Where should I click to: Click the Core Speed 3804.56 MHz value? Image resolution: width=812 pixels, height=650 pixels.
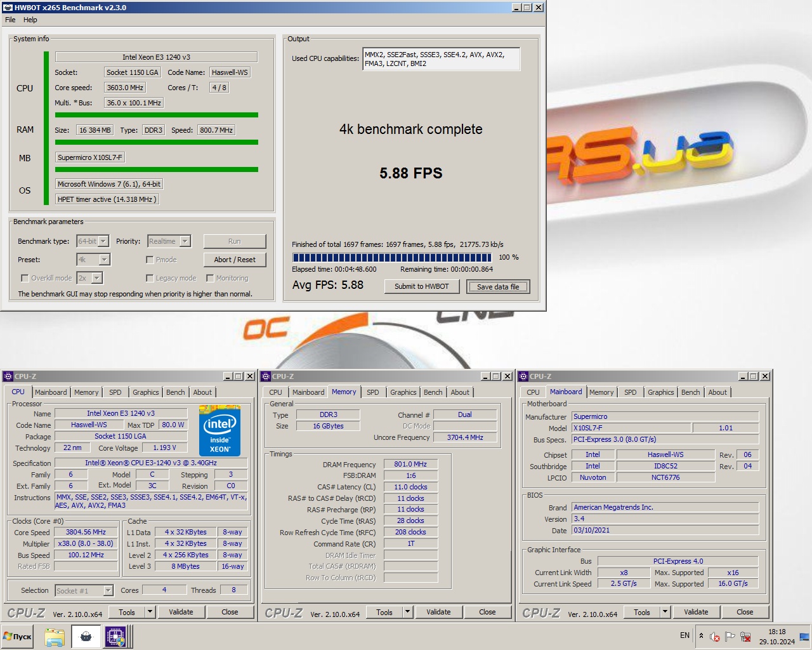86,532
